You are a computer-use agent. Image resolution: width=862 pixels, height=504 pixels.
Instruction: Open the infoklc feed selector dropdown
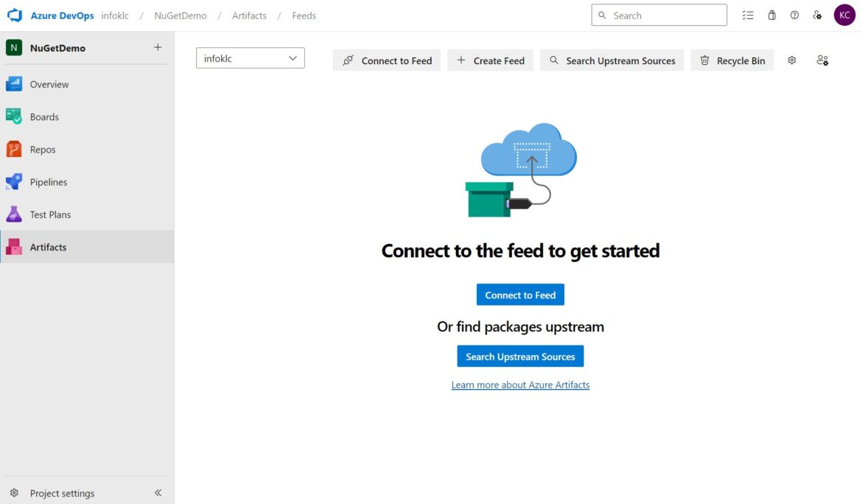pos(250,57)
